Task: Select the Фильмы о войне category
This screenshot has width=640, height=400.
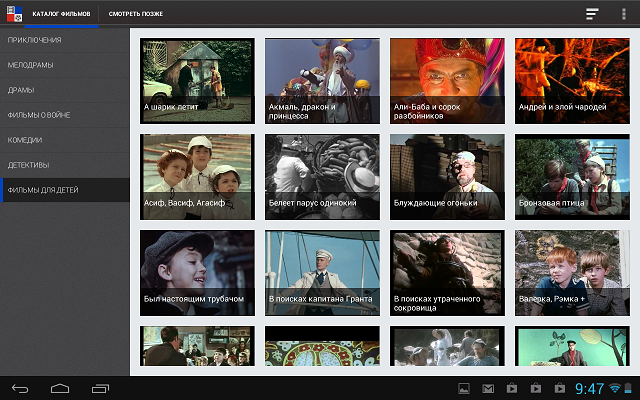Action: coord(65,115)
